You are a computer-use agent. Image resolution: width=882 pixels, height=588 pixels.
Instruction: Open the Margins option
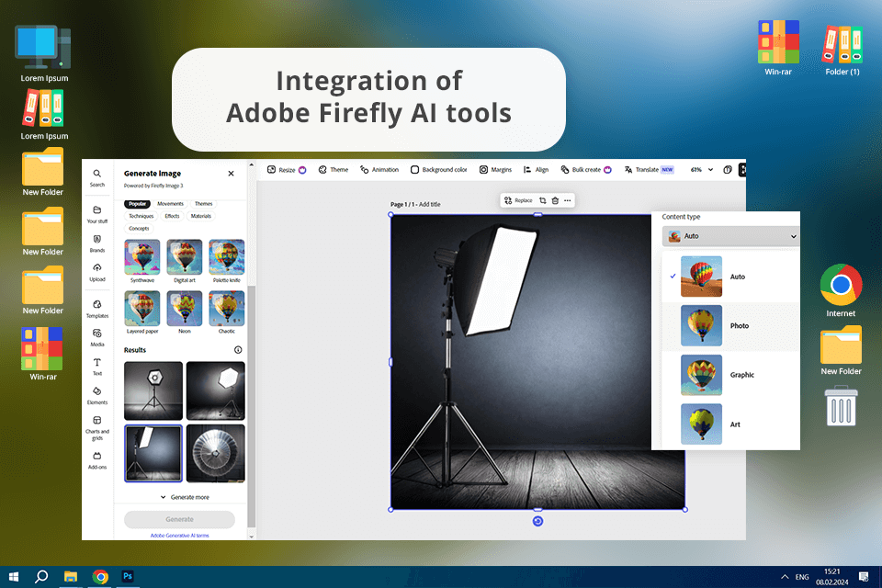[495, 169]
